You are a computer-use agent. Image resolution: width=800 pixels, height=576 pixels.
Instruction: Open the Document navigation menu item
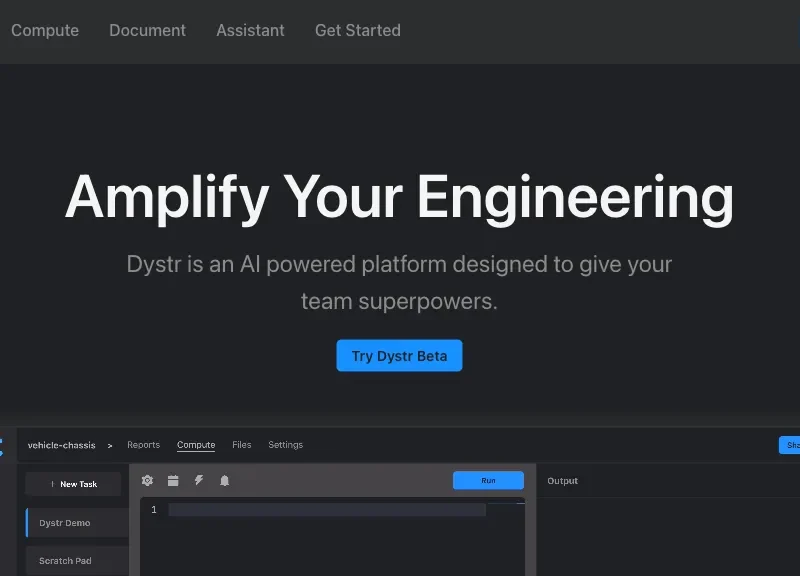147,30
